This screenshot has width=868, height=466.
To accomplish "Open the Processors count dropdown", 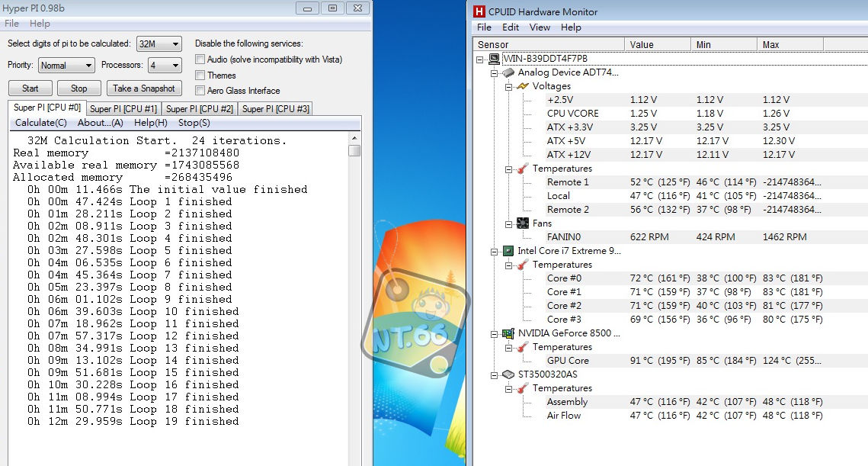I will [165, 66].
